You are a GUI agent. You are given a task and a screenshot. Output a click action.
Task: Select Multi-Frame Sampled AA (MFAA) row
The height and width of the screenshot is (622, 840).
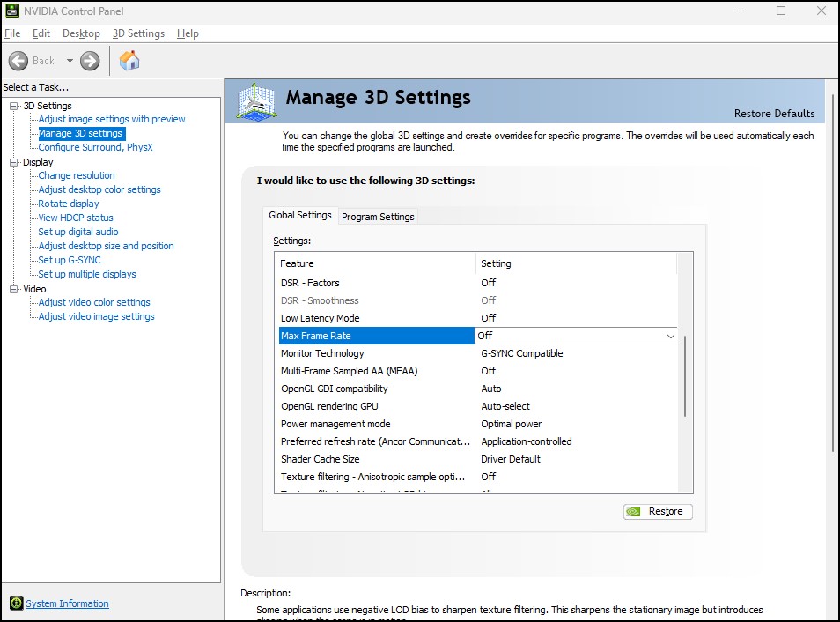478,371
